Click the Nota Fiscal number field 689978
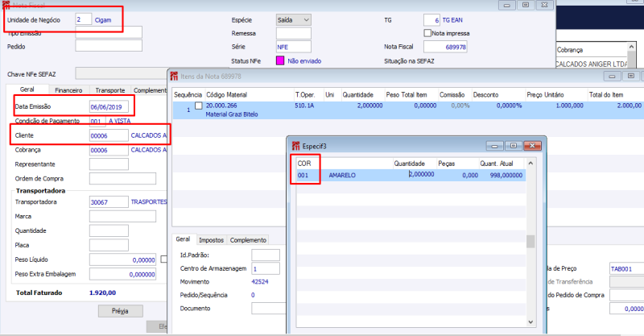This screenshot has width=644, height=336. pos(445,47)
